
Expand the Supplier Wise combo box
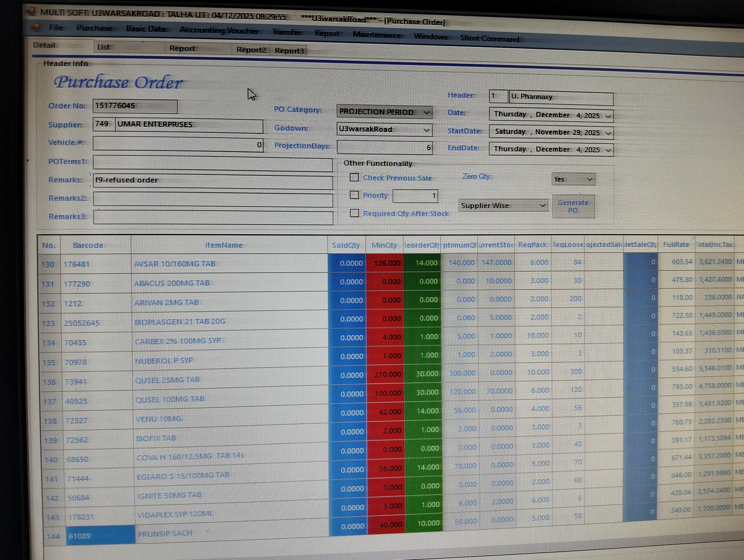(542, 205)
